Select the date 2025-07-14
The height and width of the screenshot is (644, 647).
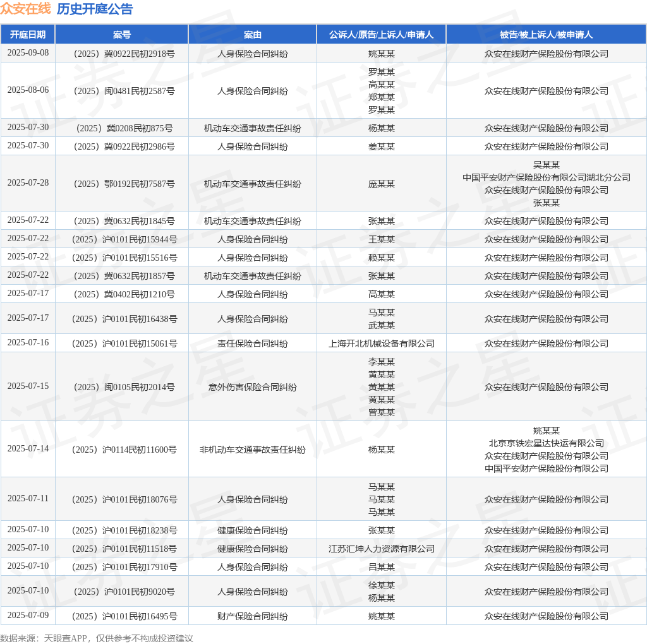(x=28, y=448)
